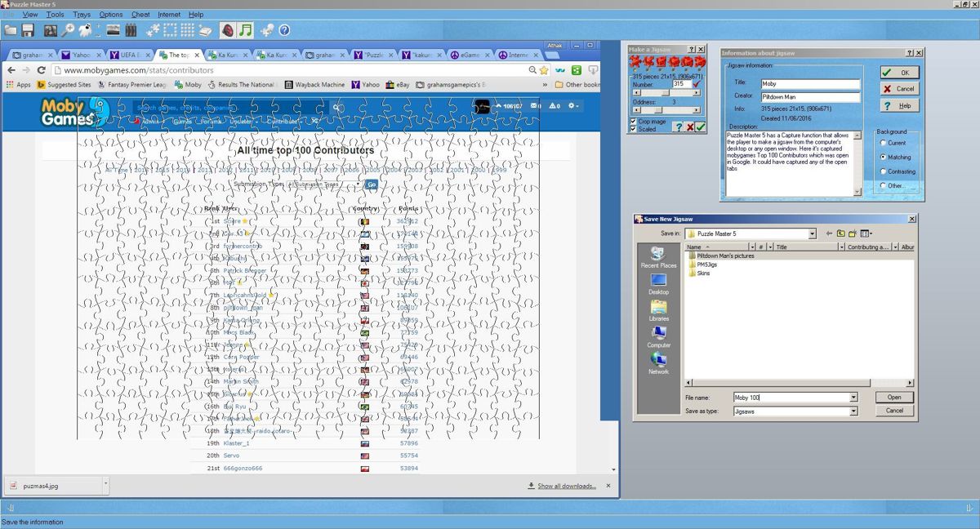980x529 pixels.
Task: Click the pieces-into-tray icon
Action: [204, 30]
